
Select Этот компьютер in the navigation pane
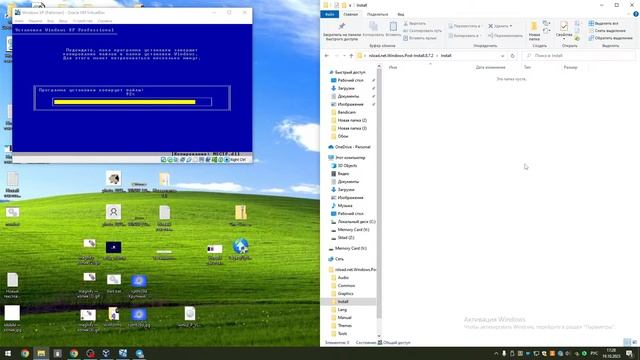tap(350, 158)
